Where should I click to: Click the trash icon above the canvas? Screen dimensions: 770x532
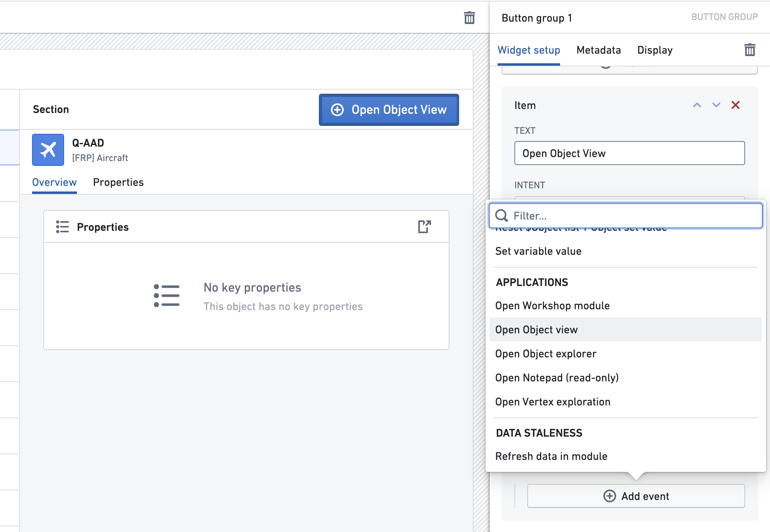pyautogui.click(x=469, y=18)
